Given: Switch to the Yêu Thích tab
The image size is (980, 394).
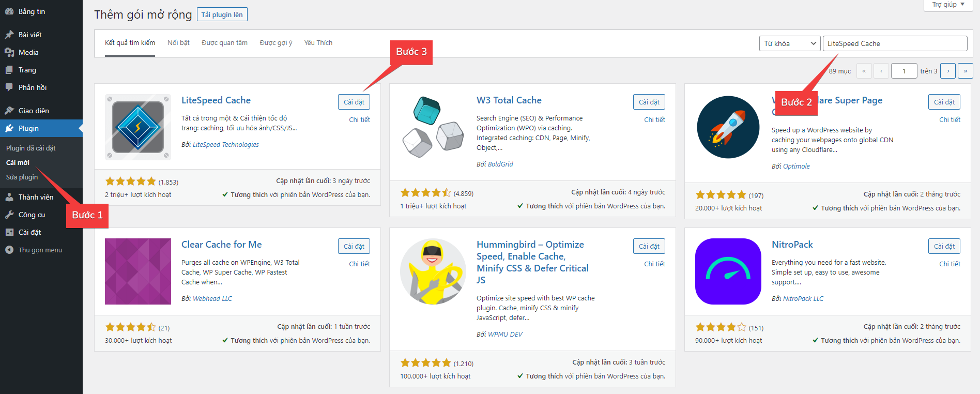Looking at the screenshot, I should 318,43.
